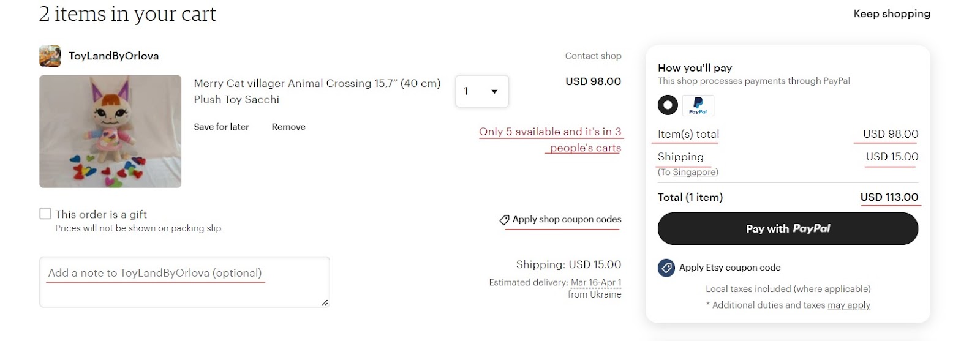Check the 'This order is a gift' checkbox
The height and width of the screenshot is (341, 980).
coord(45,214)
